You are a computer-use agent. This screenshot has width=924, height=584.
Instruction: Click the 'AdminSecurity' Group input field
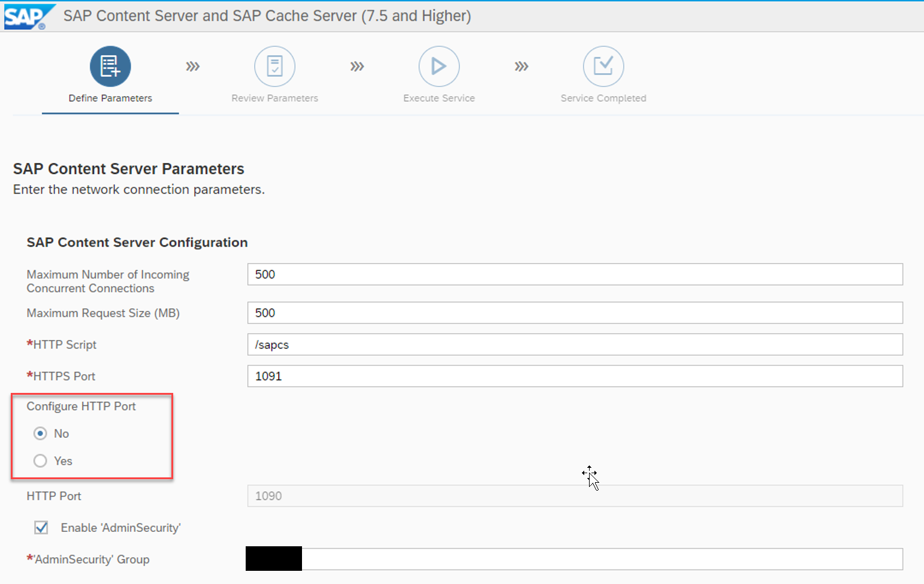click(575, 559)
